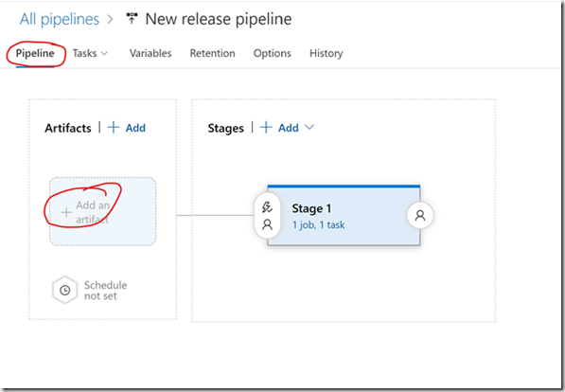Switch to the Pipeline tab

(35, 53)
